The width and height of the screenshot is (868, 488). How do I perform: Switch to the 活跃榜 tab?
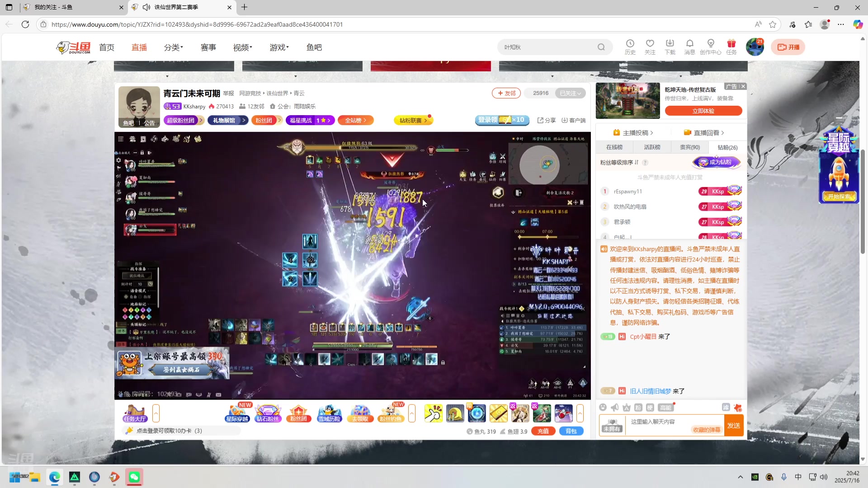click(x=652, y=147)
